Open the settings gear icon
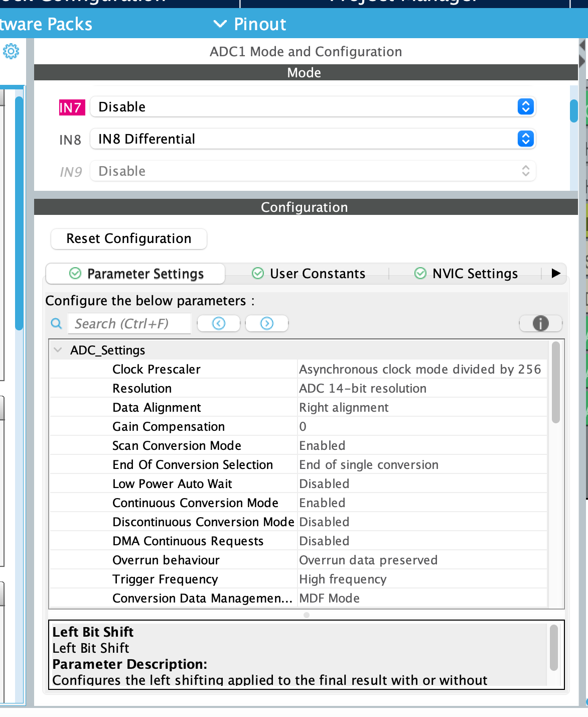Image resolution: width=588 pixels, height=717 pixels. 11,51
